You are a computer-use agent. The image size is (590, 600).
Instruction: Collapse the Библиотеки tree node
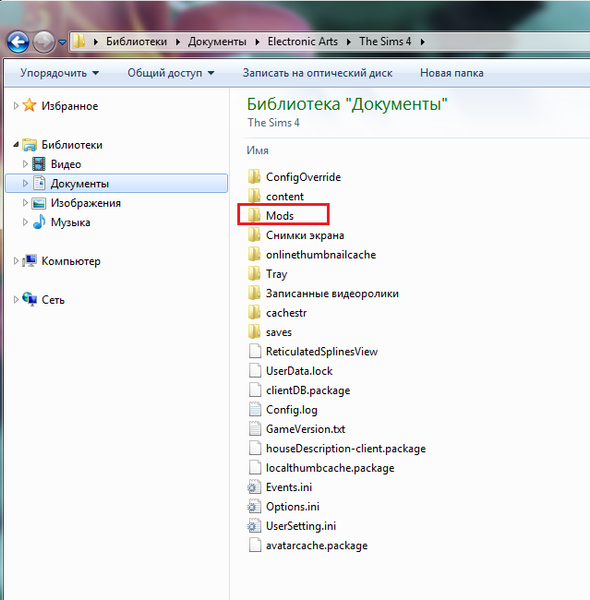click(x=16, y=145)
